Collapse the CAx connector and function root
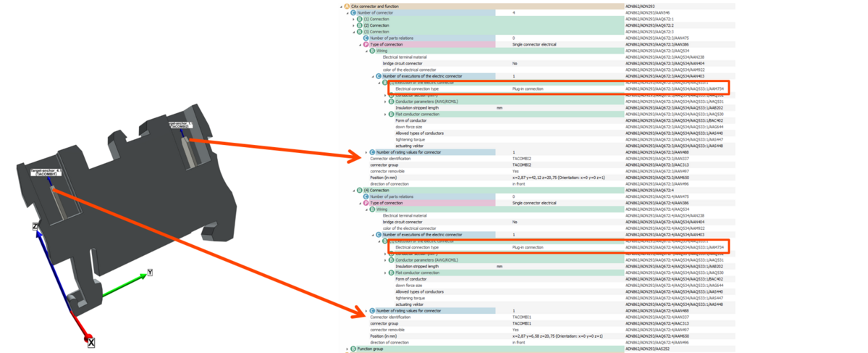Image resolution: width=868 pixels, height=353 pixels. point(342,7)
